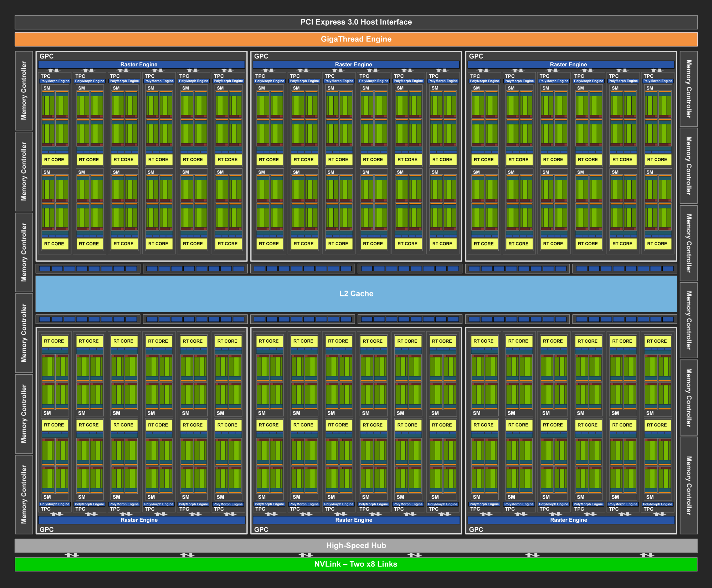
Task: Click the PCI Express 3.0 Host Interface bar
Action: 356,22
